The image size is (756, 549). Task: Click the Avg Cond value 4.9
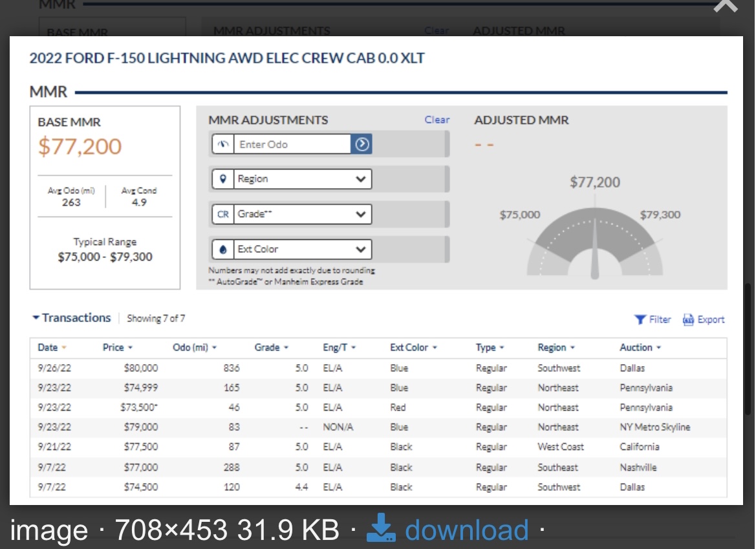tap(139, 202)
